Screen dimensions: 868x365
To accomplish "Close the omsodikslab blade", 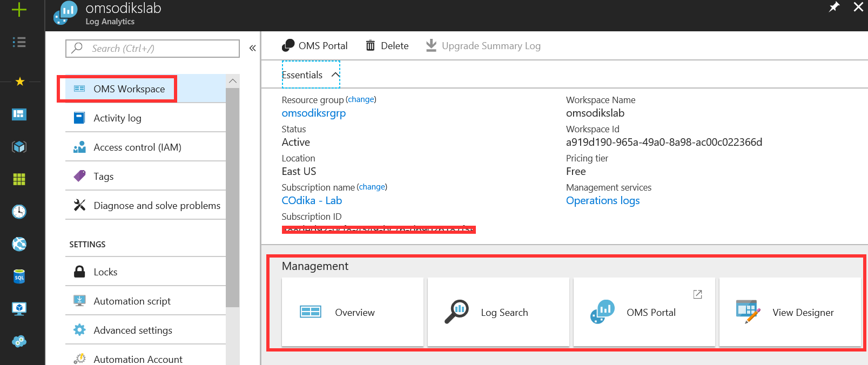I will (x=858, y=7).
